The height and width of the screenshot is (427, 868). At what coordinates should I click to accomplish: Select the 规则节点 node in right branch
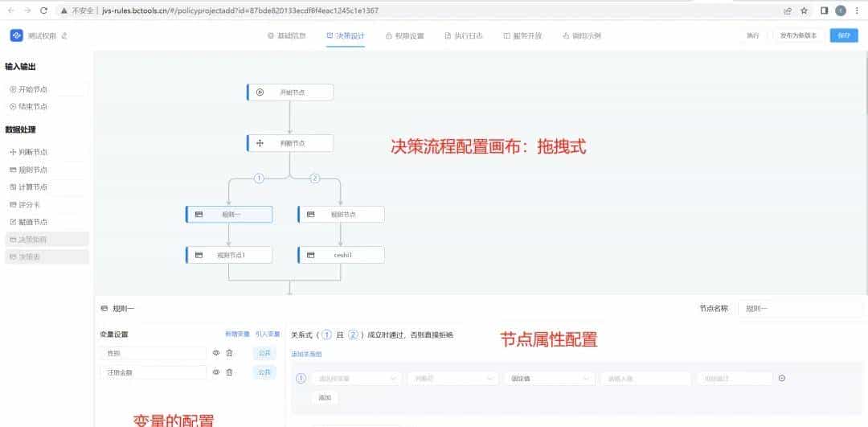click(341, 215)
